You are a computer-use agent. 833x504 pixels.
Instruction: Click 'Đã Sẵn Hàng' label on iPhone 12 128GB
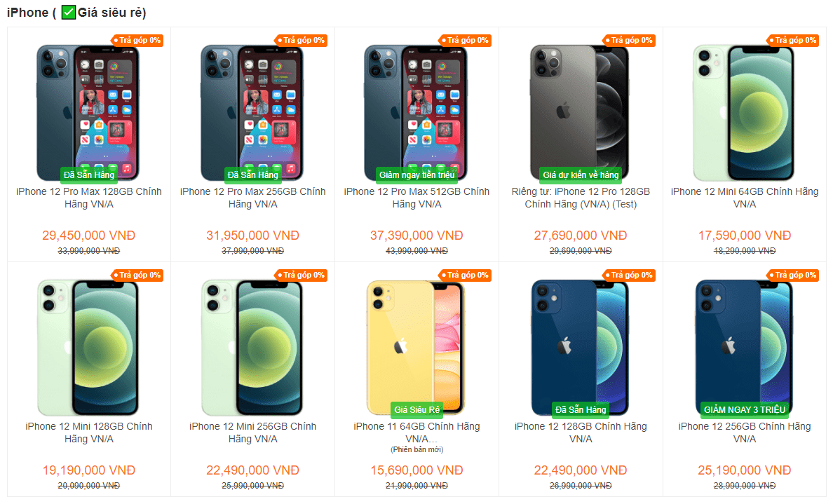point(581,409)
